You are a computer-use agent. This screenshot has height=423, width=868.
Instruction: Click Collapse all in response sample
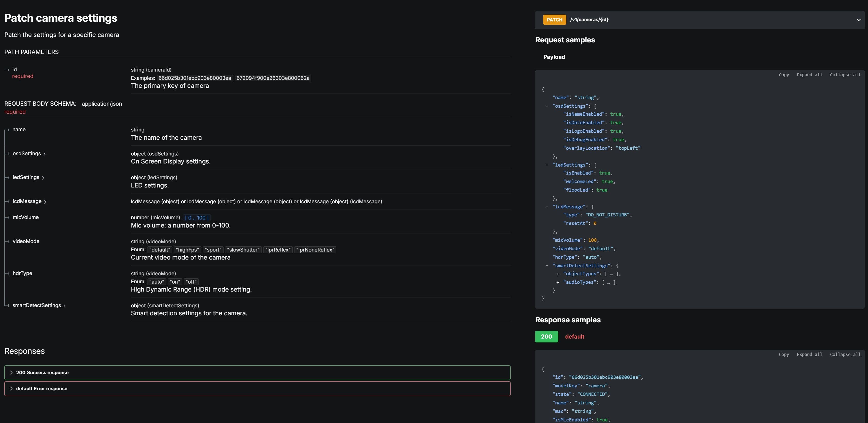click(x=845, y=355)
